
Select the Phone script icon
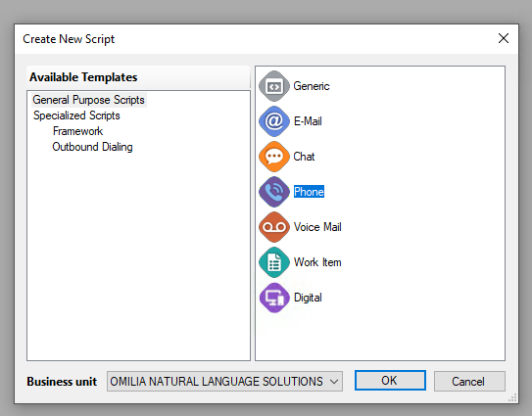click(x=274, y=192)
